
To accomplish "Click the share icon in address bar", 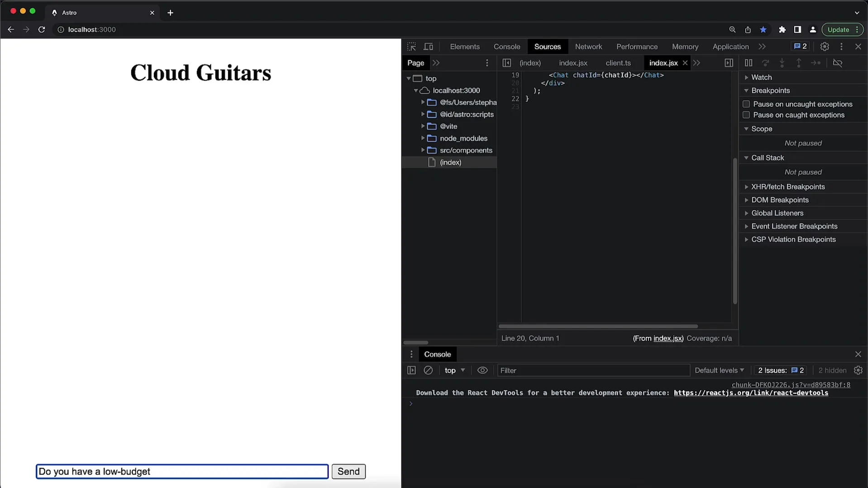I will tap(748, 29).
